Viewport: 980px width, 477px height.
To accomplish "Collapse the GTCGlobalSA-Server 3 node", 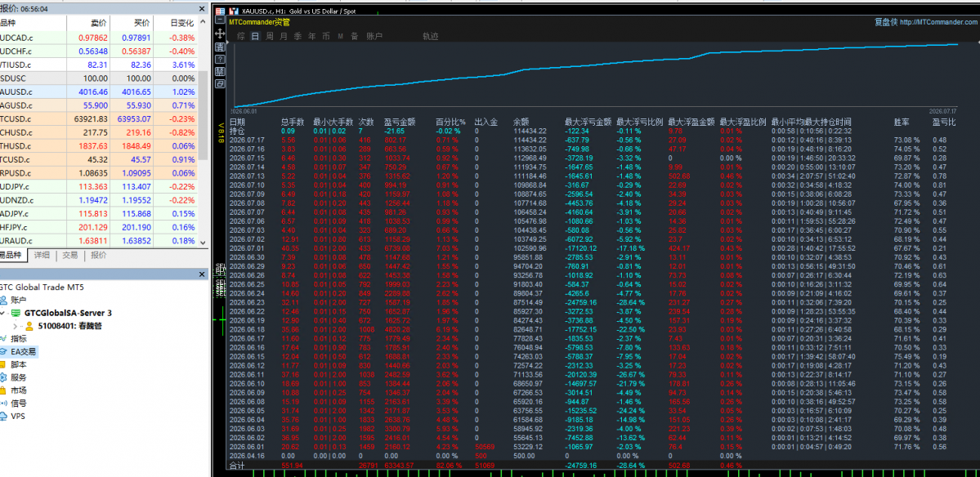I will pyautogui.click(x=3, y=313).
